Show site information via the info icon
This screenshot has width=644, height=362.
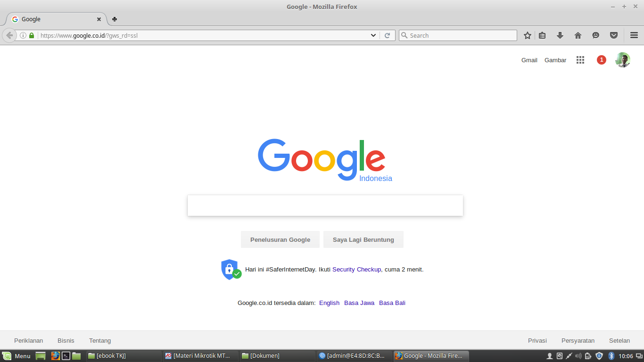tap(23, 35)
